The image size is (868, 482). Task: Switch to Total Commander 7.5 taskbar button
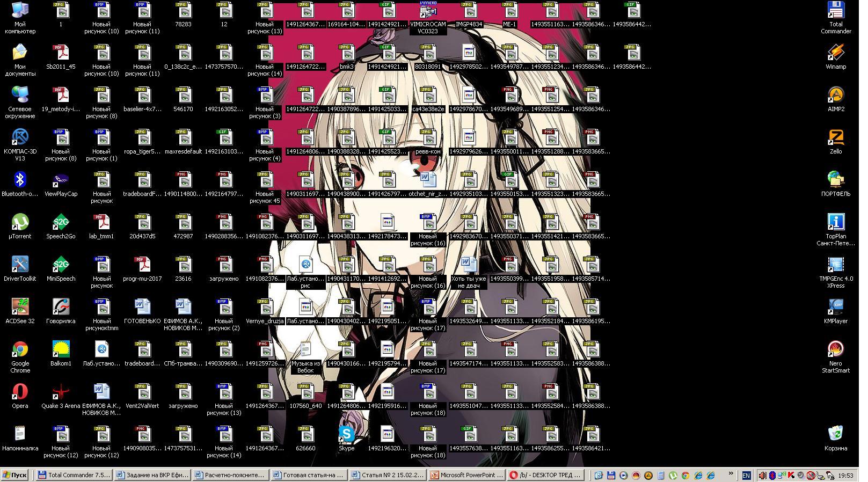(74, 475)
